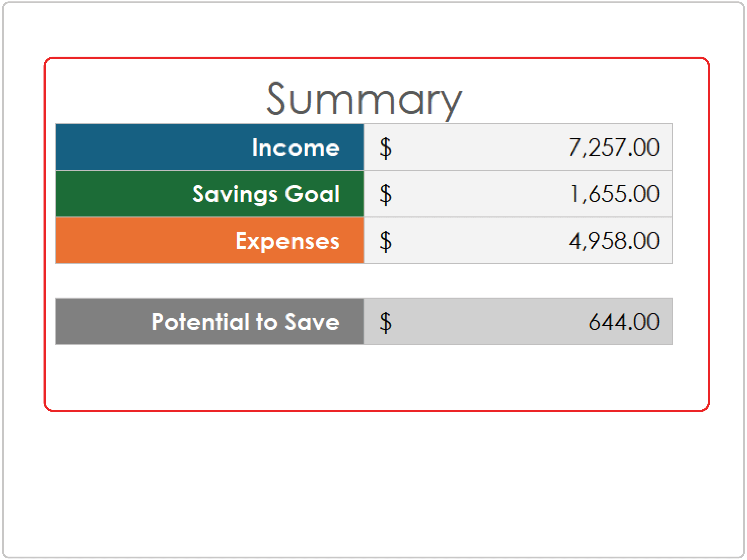The width and height of the screenshot is (747, 560).
Task: Select the Savings Goal label text
Action: [266, 194]
